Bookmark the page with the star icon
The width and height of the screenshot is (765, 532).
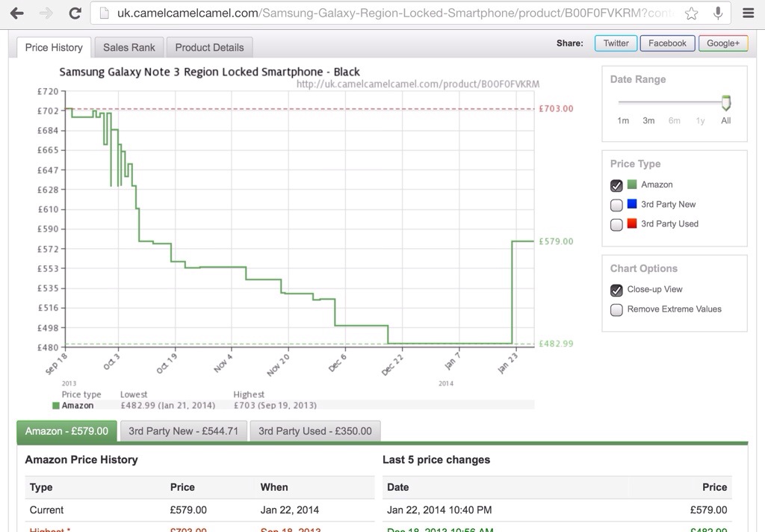[692, 13]
